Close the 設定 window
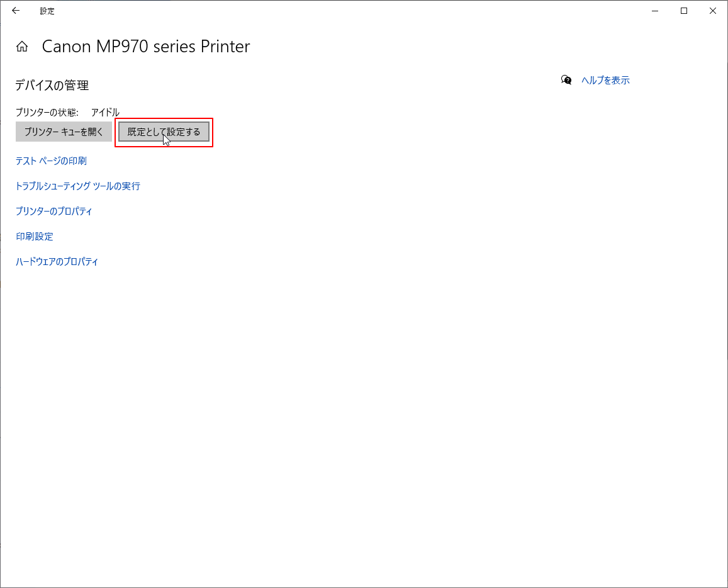 713,11
